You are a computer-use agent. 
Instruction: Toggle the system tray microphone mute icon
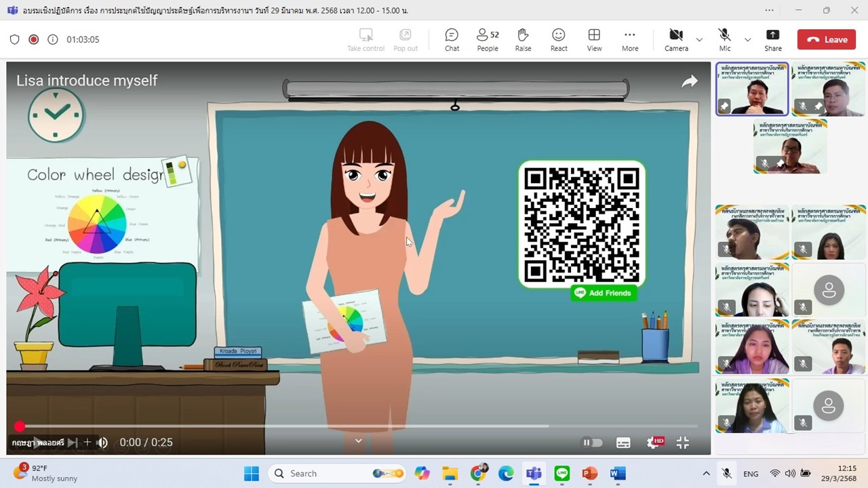tap(727, 473)
